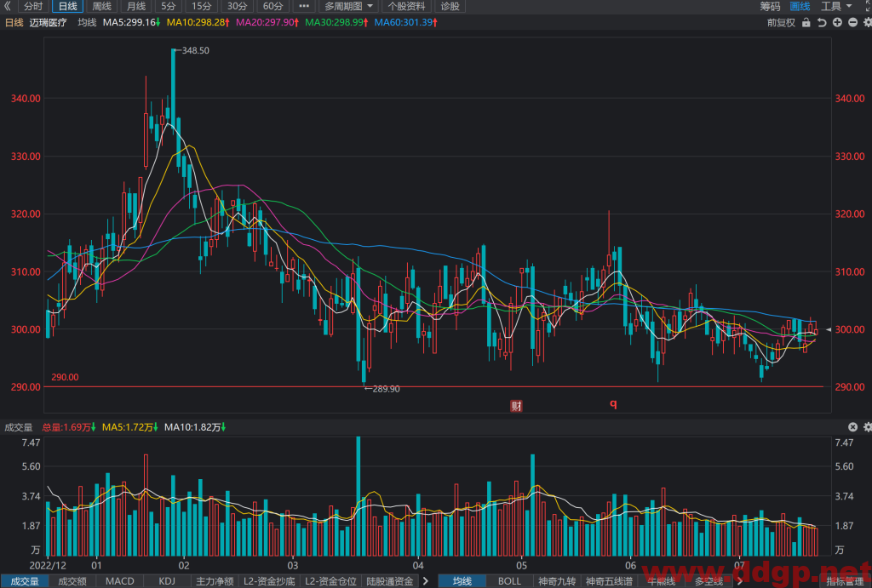Select MACD indicator tab
The height and width of the screenshot is (588, 872).
[x=119, y=581]
